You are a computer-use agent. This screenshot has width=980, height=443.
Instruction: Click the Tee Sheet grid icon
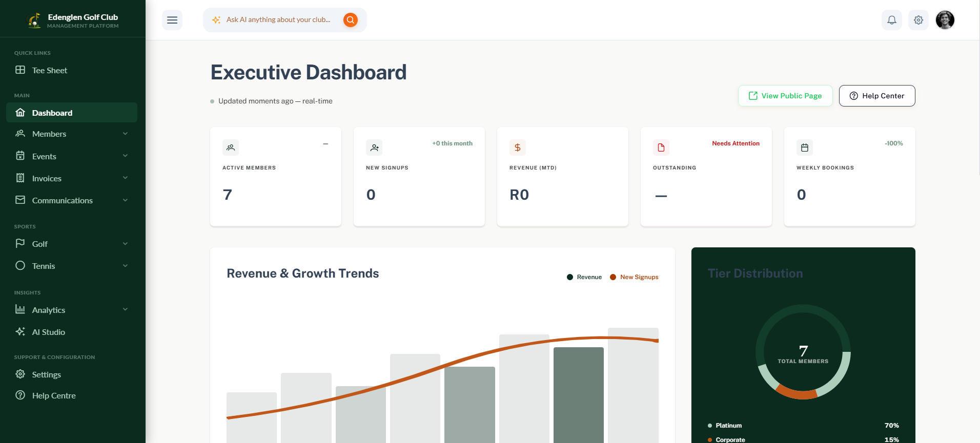[20, 70]
